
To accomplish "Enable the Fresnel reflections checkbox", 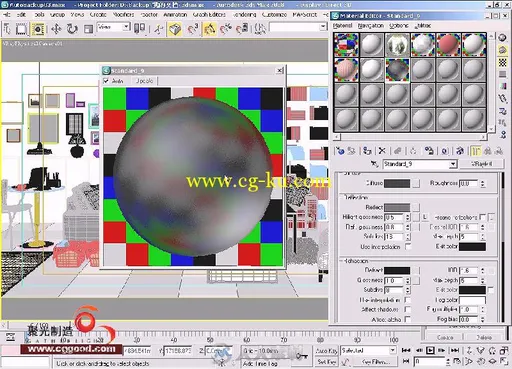I will click(x=482, y=217).
